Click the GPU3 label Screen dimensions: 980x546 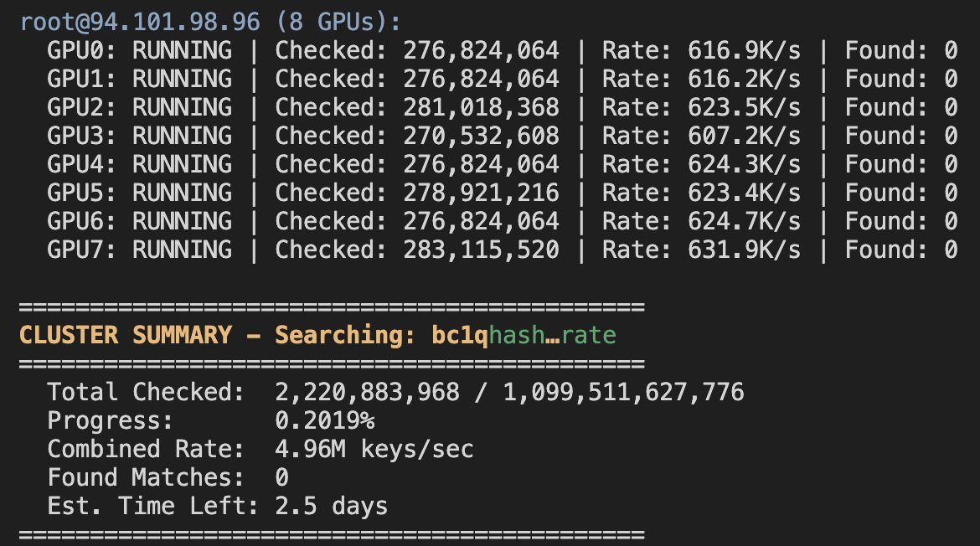81,136
